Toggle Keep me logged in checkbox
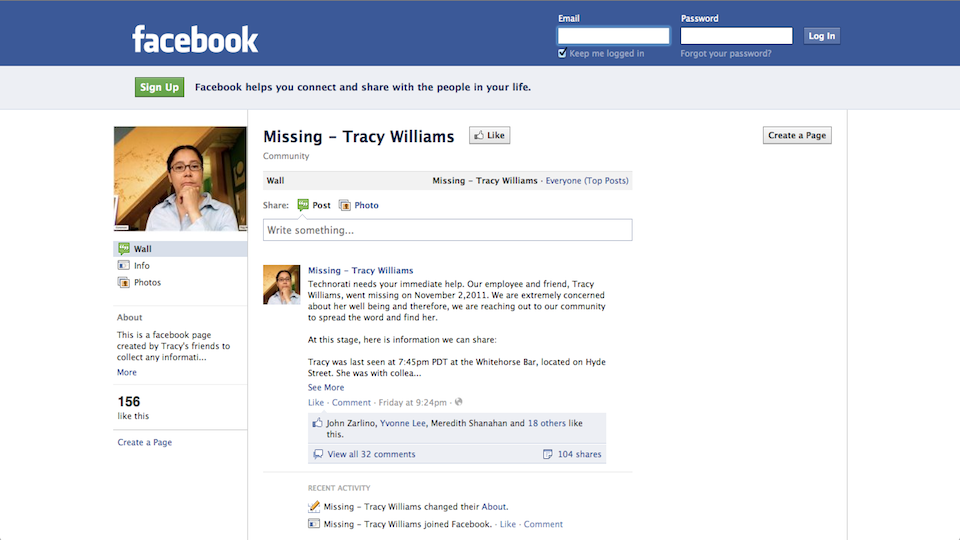The height and width of the screenshot is (540, 960). (x=563, y=54)
